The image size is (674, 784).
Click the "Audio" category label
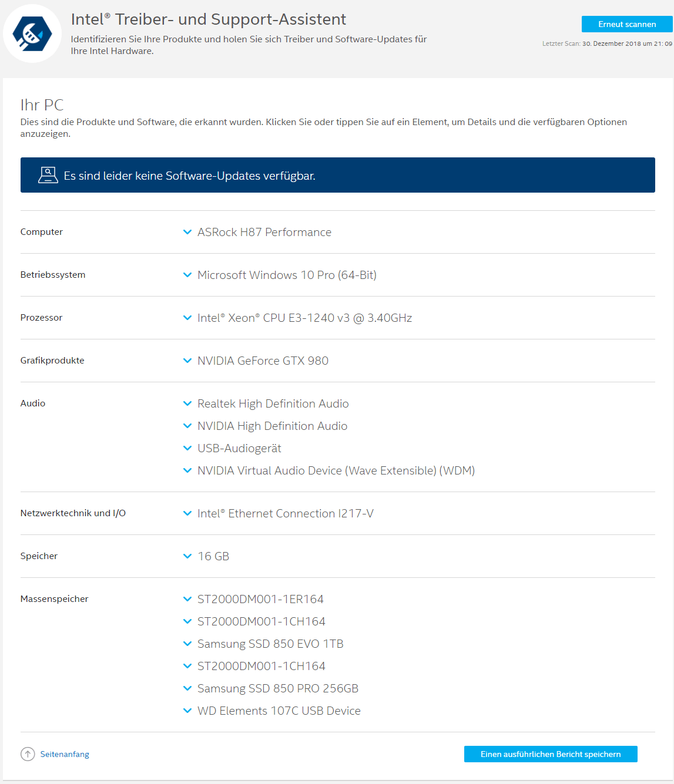[x=33, y=403]
